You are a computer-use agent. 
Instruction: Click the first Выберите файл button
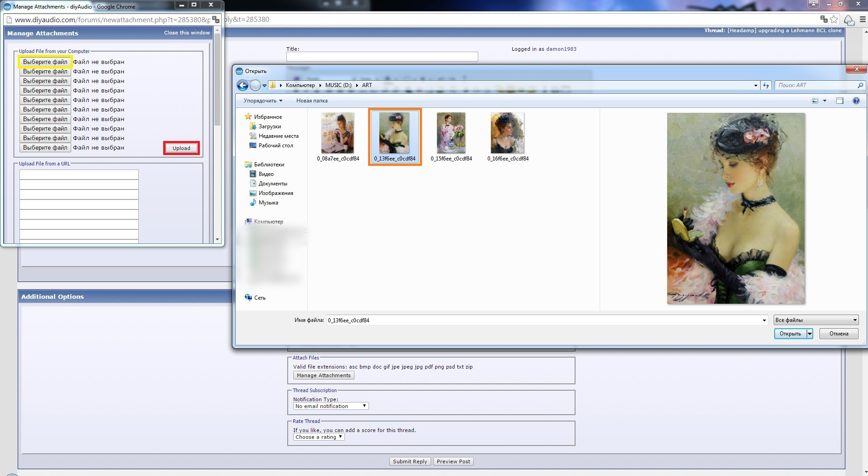tap(45, 62)
